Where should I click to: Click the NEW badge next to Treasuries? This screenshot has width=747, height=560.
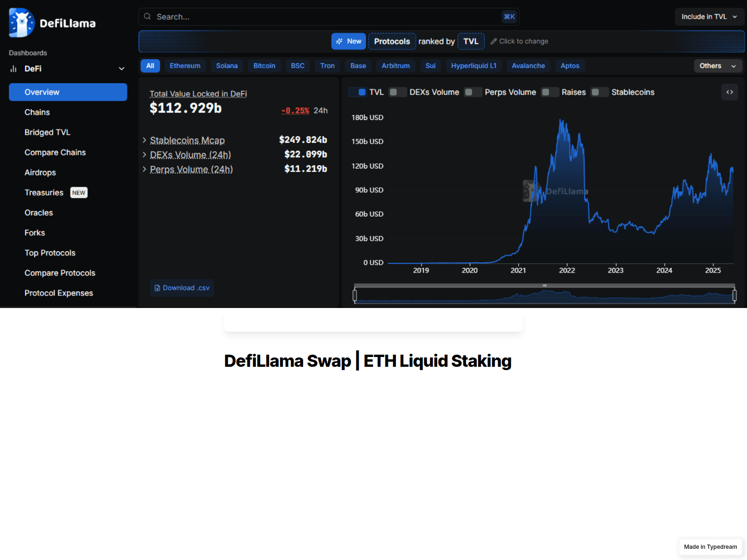click(79, 193)
